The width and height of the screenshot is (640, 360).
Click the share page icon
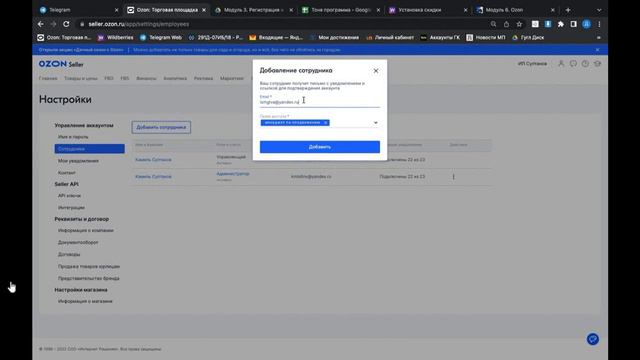(x=506, y=24)
